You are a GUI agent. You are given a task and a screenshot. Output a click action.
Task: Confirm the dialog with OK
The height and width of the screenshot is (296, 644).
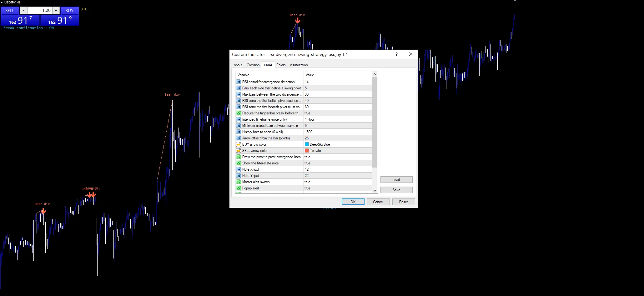point(353,202)
